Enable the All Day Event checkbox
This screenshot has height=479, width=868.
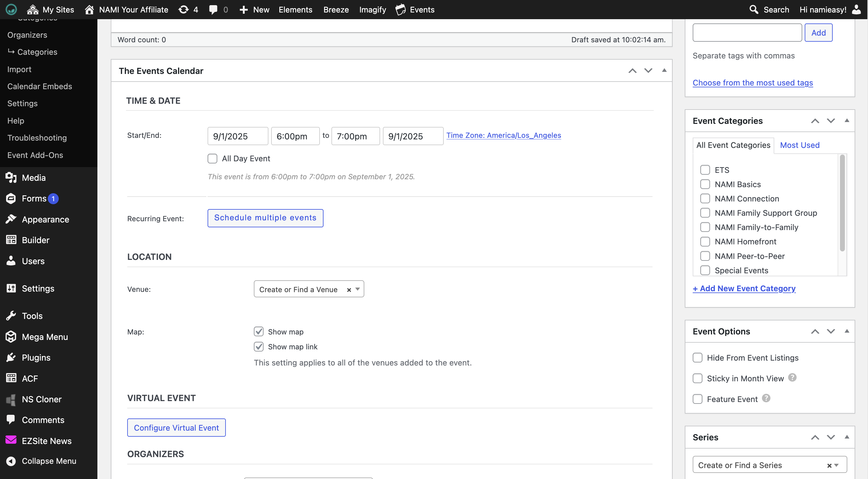[x=212, y=158]
